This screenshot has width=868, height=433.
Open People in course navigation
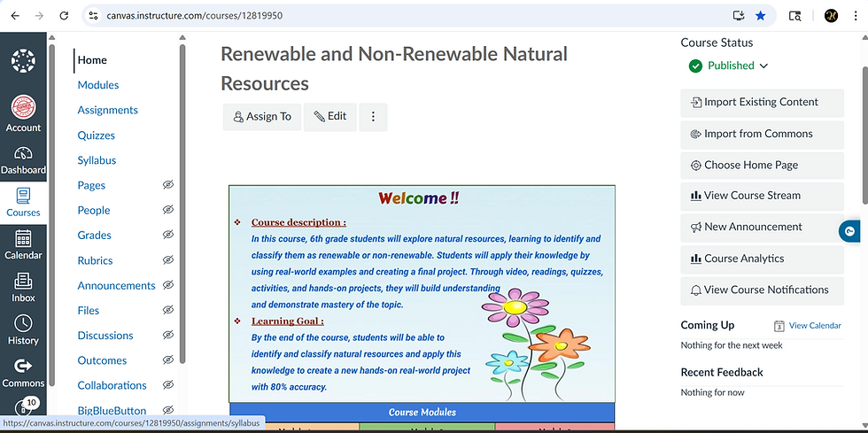click(x=94, y=211)
